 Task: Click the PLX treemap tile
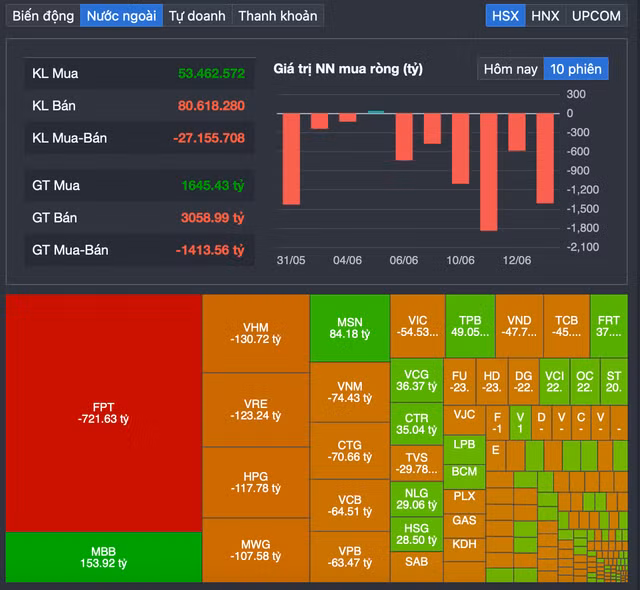pos(464,501)
